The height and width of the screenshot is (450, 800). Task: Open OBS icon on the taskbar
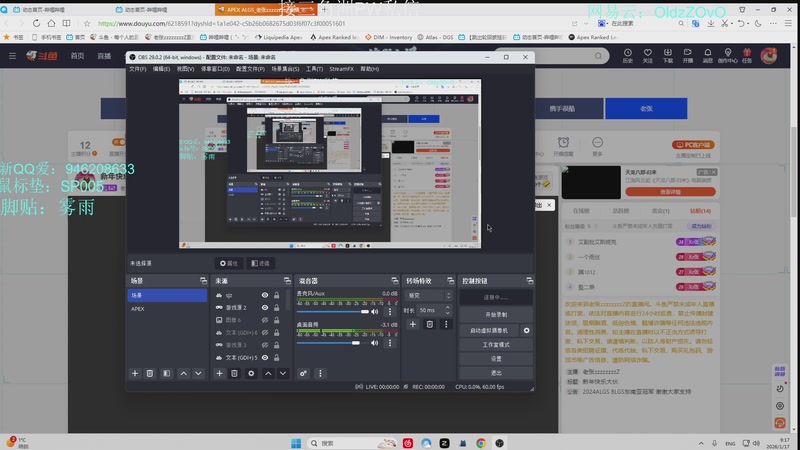(499, 443)
